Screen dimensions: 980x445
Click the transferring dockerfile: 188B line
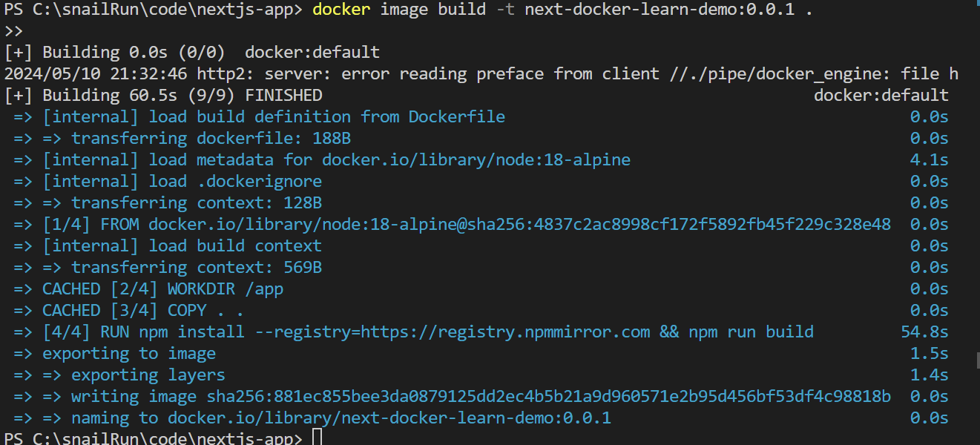211,139
